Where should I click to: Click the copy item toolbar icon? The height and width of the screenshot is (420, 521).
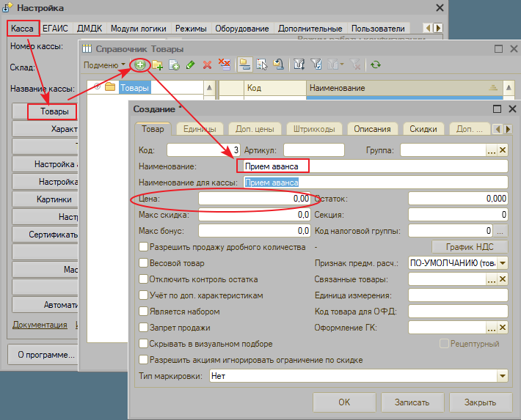click(x=174, y=65)
